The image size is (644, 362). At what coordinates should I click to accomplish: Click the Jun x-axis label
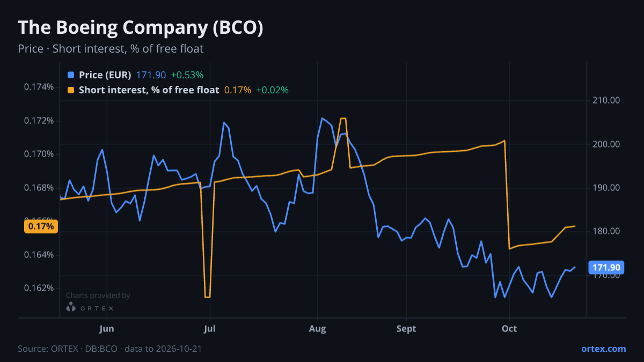tap(107, 329)
